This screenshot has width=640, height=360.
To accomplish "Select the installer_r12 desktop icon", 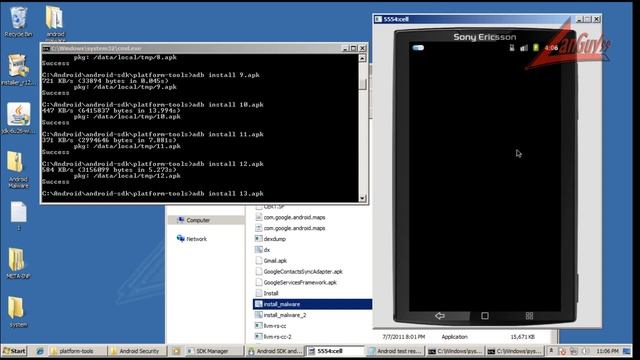I will point(18,69).
